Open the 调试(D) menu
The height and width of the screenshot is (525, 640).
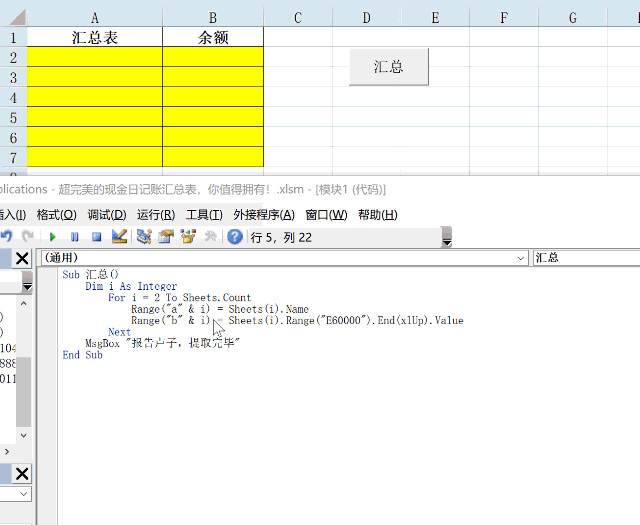(106, 214)
